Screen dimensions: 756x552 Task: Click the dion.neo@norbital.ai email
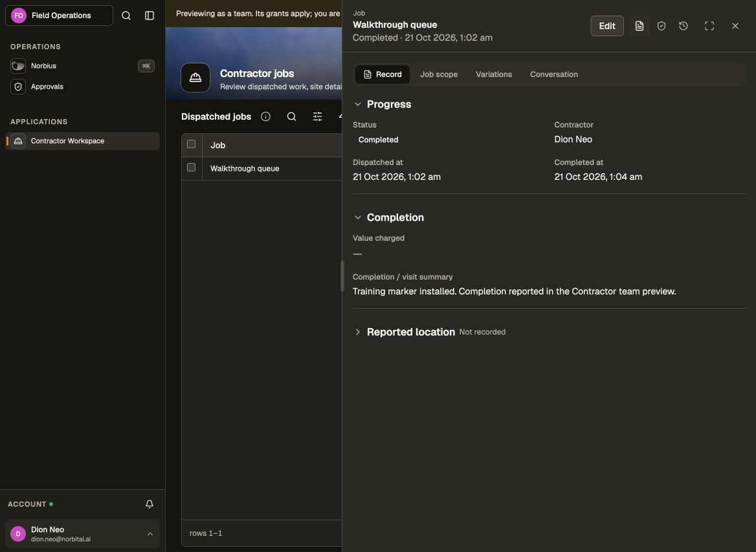click(61, 540)
